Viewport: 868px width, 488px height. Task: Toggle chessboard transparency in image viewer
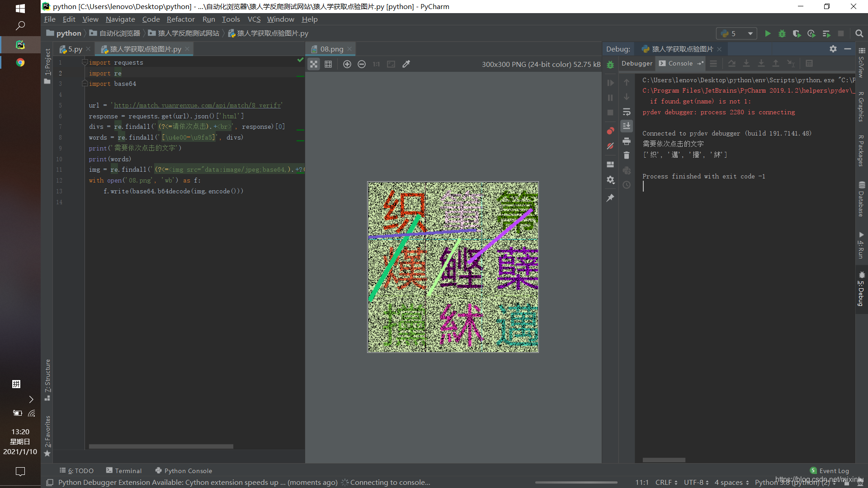[x=314, y=64]
